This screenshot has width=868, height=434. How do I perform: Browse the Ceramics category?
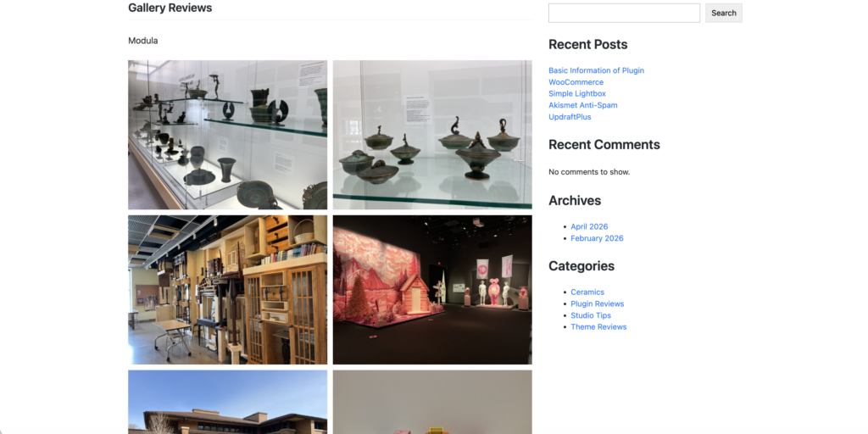pyautogui.click(x=587, y=292)
